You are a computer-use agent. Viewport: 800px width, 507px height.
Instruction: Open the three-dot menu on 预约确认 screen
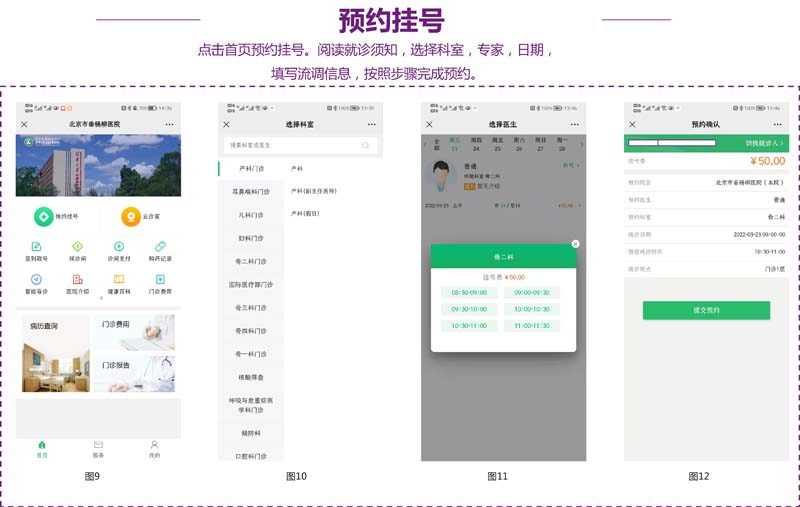pos(776,124)
